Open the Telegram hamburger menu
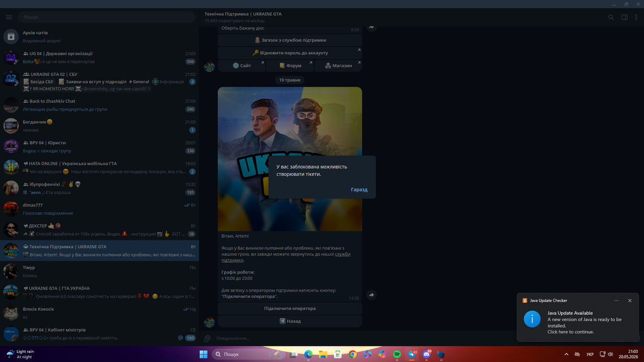This screenshot has width=644, height=362. coord(9,17)
